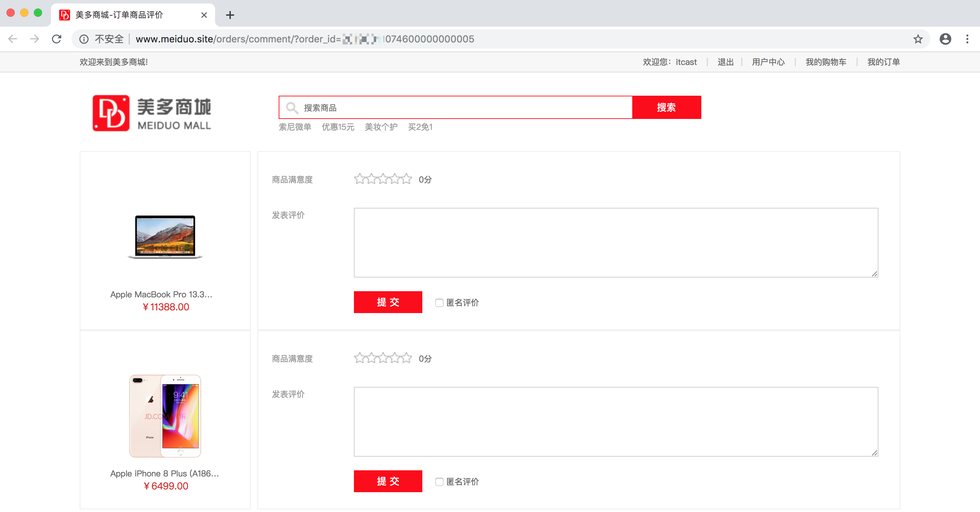Open a new browser tab with the plus icon
The width and height of the screenshot is (980, 512).
coord(230,15)
